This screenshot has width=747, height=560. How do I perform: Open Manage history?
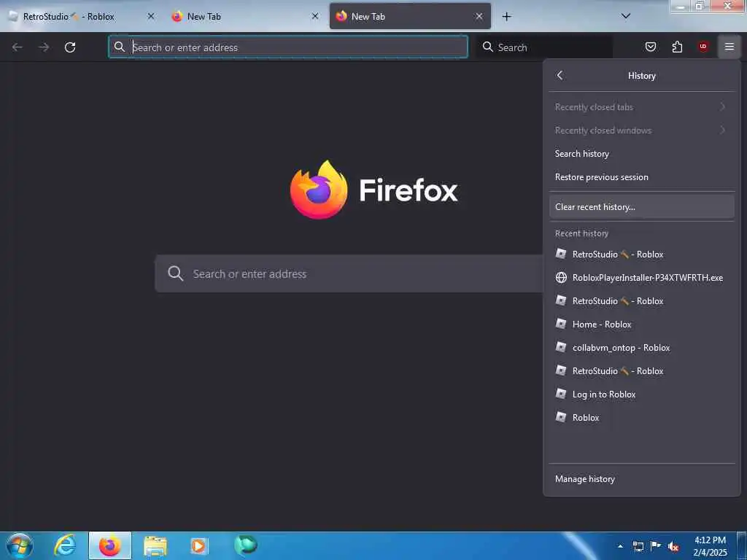(x=641, y=479)
